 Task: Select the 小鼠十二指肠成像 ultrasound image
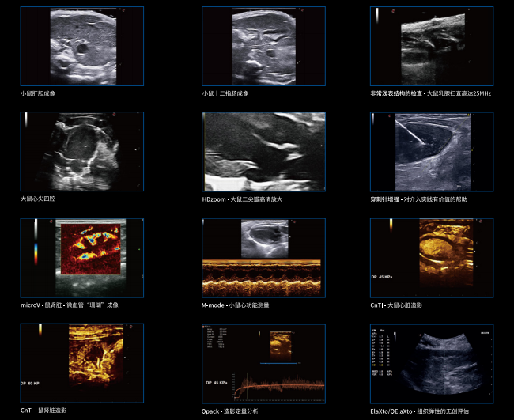[263, 46]
